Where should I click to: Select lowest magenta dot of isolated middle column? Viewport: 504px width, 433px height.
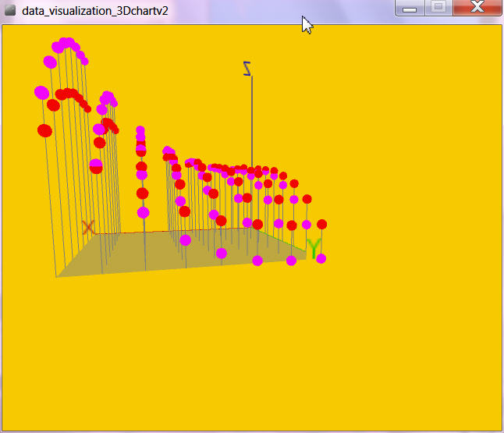pos(143,212)
